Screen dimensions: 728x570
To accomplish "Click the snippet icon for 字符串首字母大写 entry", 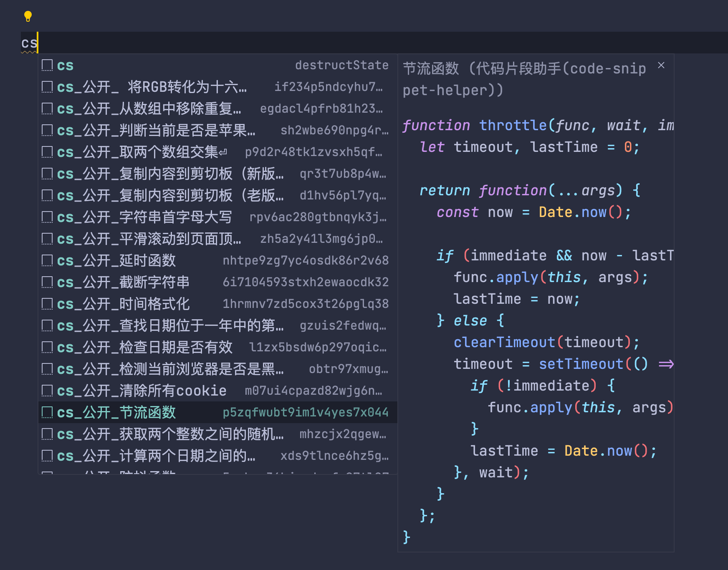I will coord(47,217).
